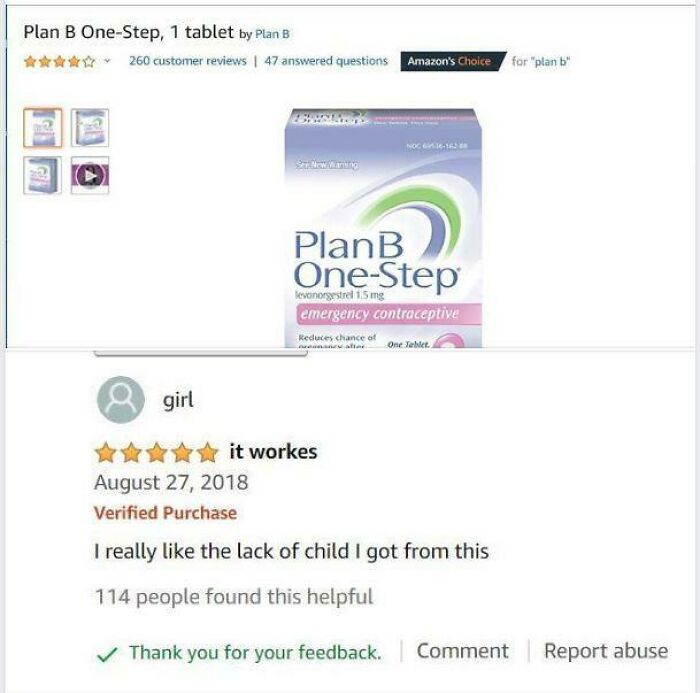Click the Verified Purchase label

[x=166, y=513]
